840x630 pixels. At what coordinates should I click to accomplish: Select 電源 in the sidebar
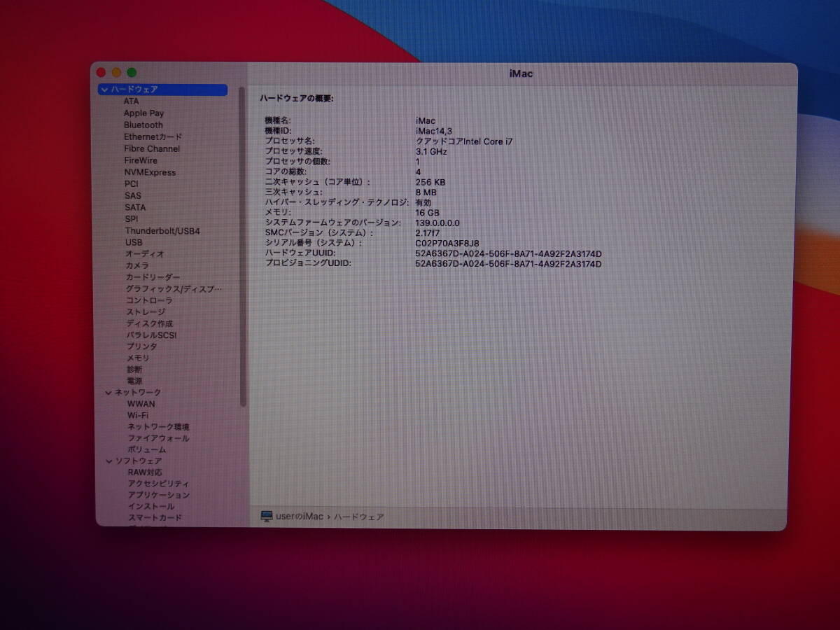coord(134,381)
